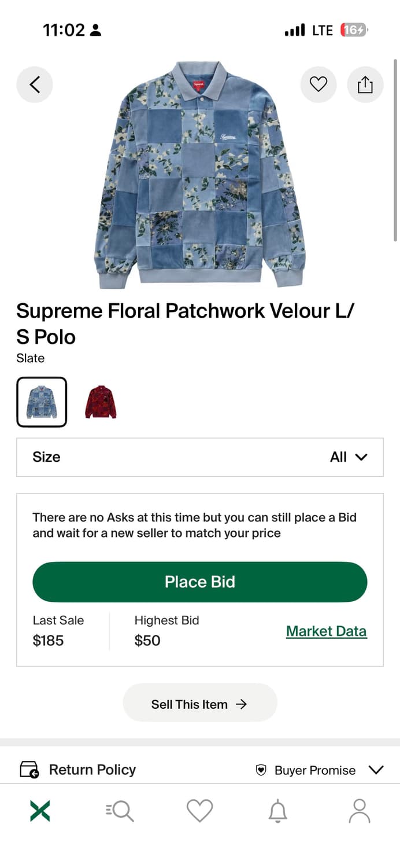Viewport: 400px width, 868px height.
Task: Tap Sell This Item
Action: tap(199, 703)
